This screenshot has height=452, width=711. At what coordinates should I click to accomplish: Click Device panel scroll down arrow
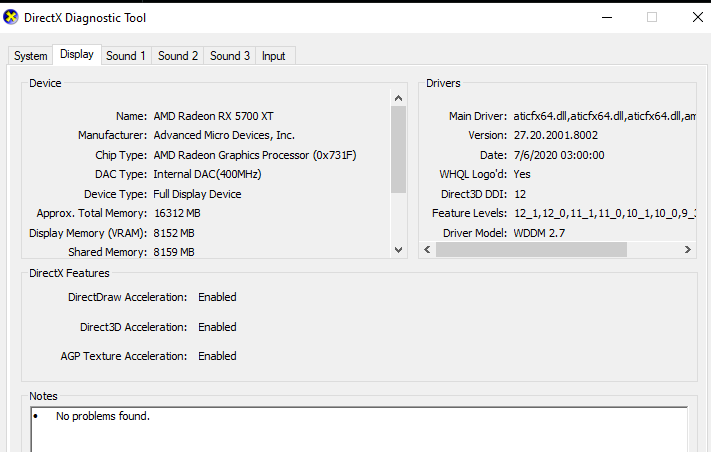[399, 250]
